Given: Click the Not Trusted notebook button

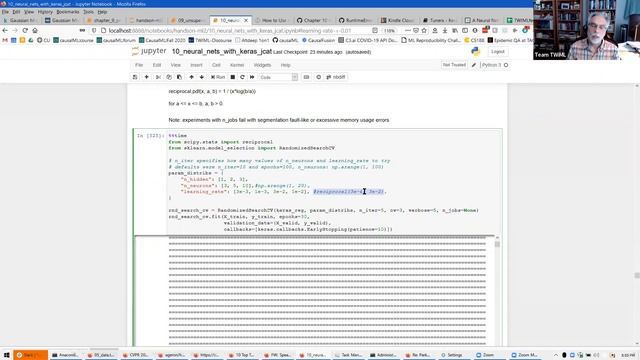Looking at the screenshot, I should [x=454, y=65].
